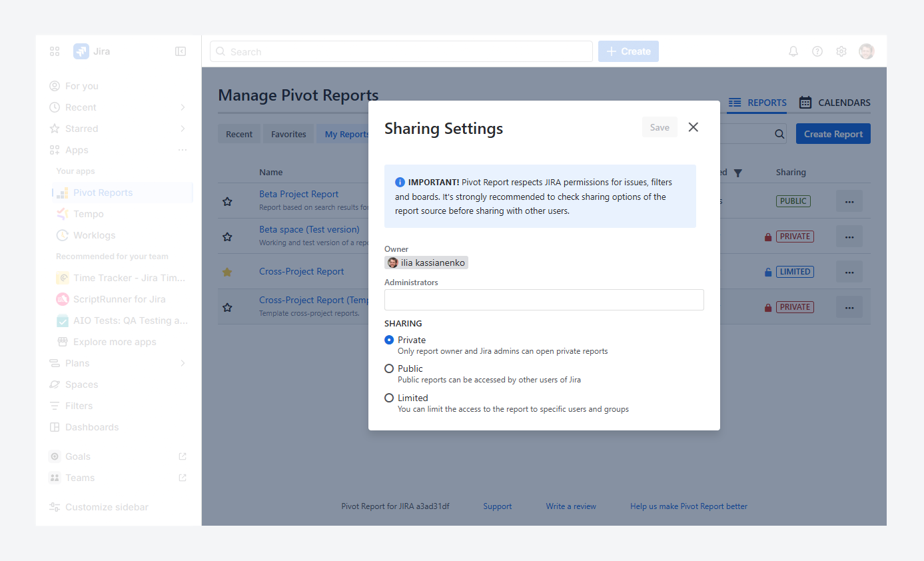Click the Time Tracker app icon
The width and height of the screenshot is (924, 561).
point(63,278)
